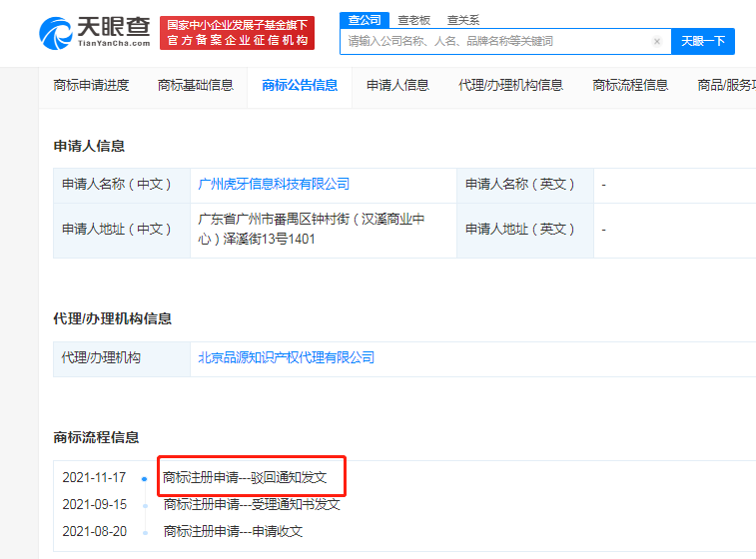Image resolution: width=756 pixels, height=559 pixels.
Task: Click the 商标流程信息 section heading
Action: (96, 437)
